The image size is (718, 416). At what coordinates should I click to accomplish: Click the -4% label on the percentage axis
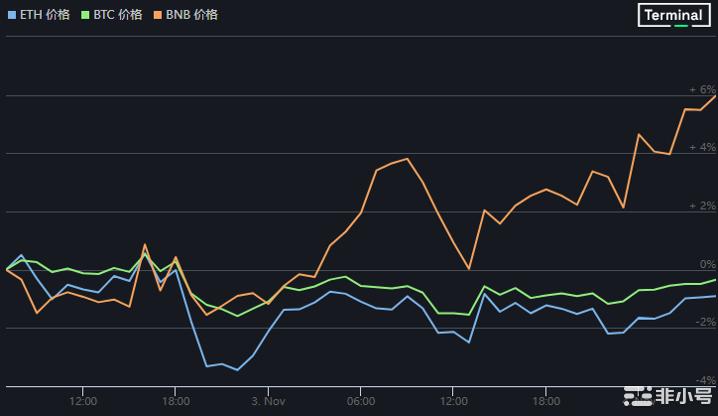705,380
